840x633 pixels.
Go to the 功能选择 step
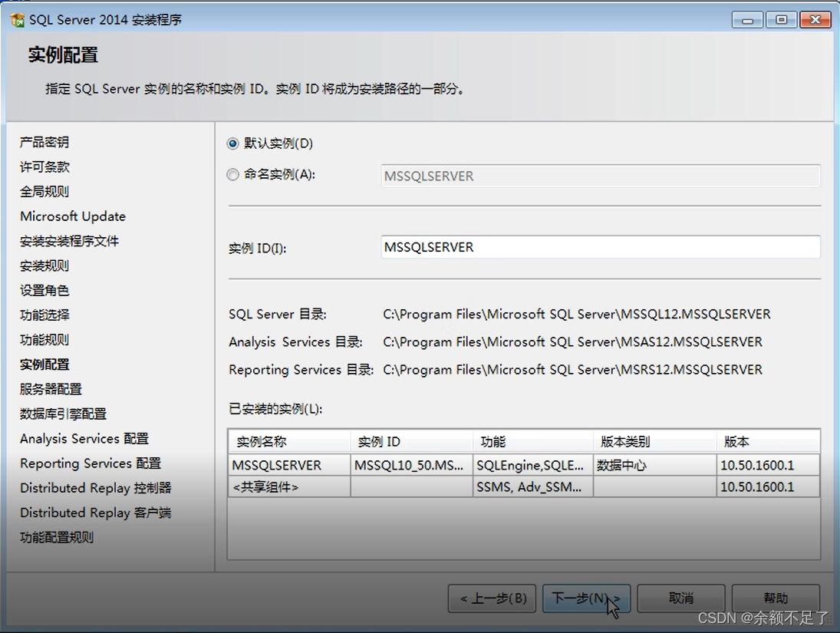44,315
